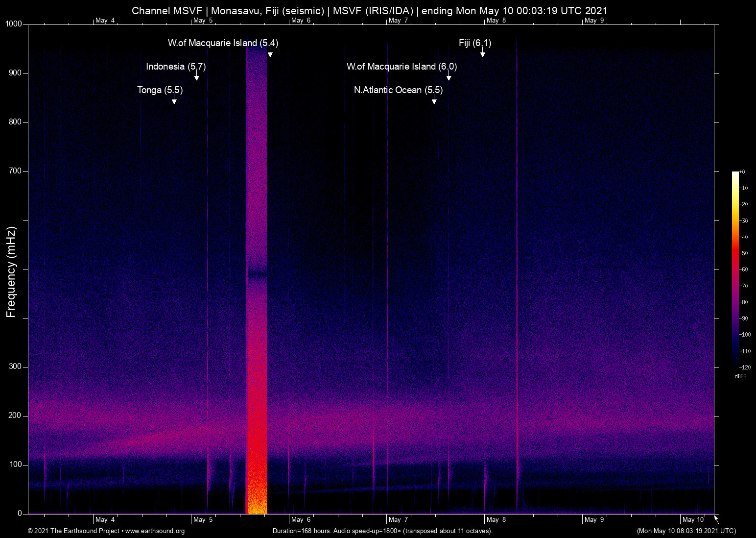Click the "-120" value on the color scale

(x=745, y=367)
